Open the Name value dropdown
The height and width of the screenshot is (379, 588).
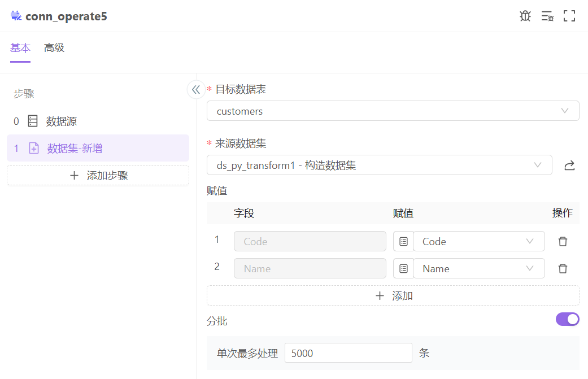pos(478,268)
